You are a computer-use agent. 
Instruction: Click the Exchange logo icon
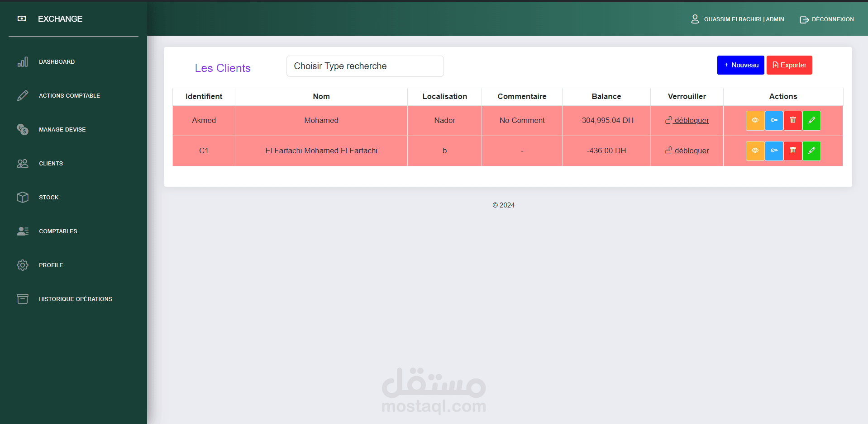22,19
